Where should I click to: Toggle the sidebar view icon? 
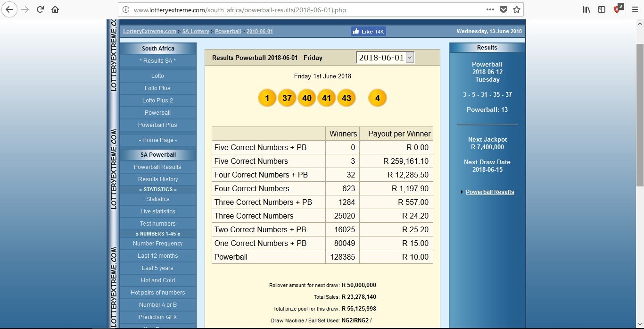point(602,9)
